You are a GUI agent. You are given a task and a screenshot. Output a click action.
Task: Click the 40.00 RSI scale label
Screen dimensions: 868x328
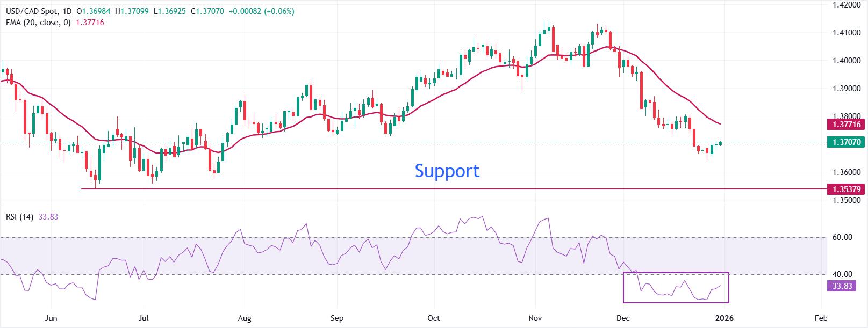[842, 274]
